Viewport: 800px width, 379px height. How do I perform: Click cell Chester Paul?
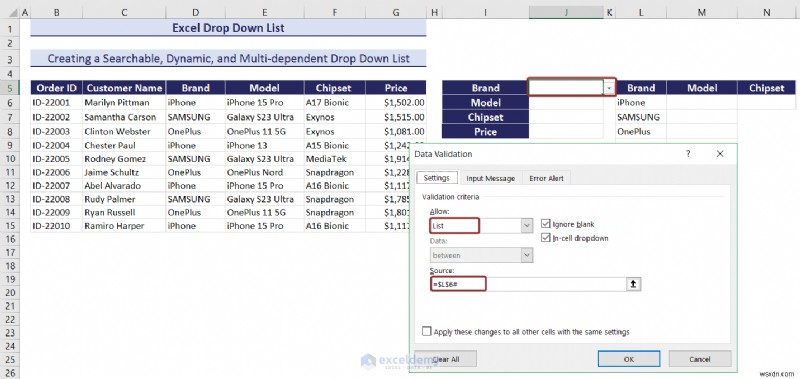click(124, 145)
